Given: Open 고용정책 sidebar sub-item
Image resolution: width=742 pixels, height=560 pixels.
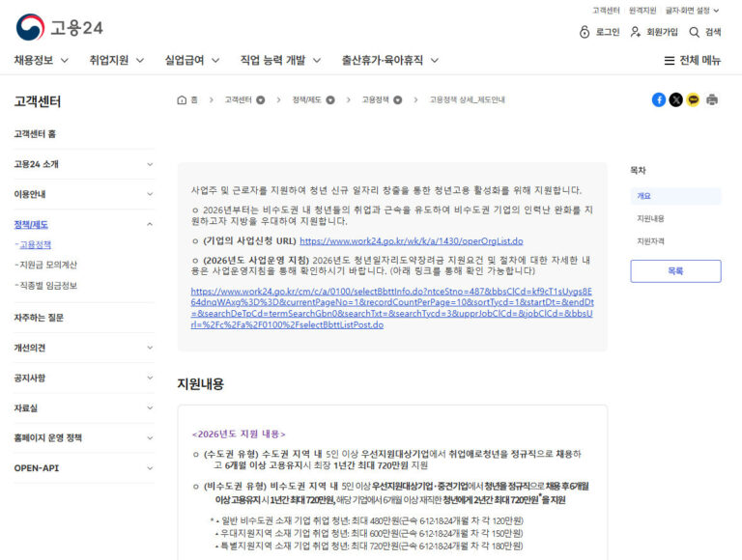Looking at the screenshot, I should click(35, 244).
